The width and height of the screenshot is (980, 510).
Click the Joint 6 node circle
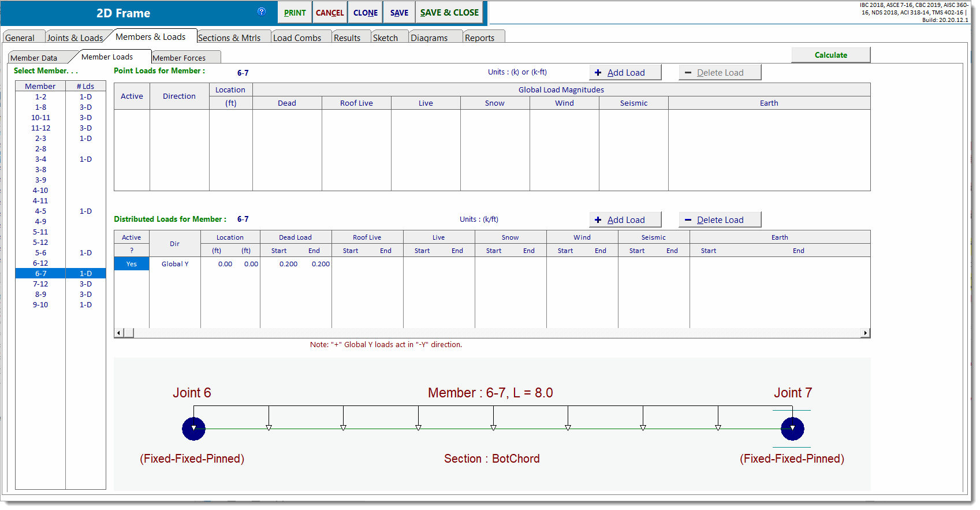(x=193, y=429)
